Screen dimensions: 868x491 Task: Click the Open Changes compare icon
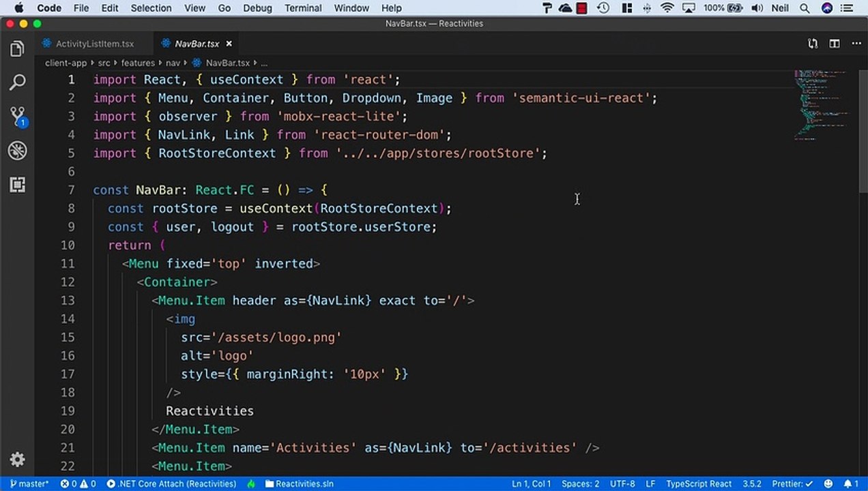click(813, 44)
